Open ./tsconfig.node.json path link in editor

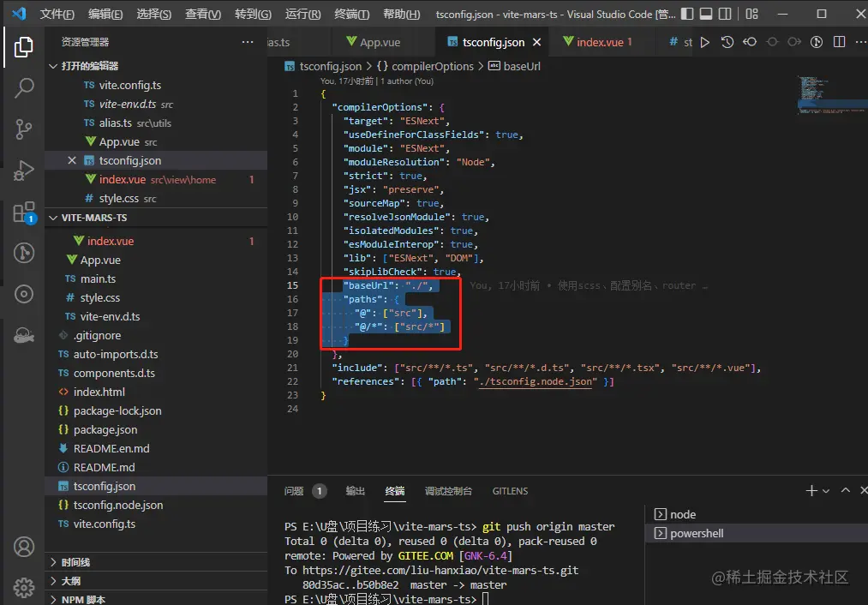[x=535, y=381]
